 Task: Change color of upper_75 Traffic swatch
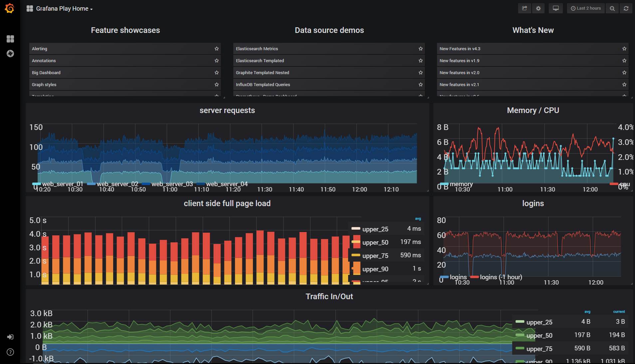pyautogui.click(x=520, y=348)
